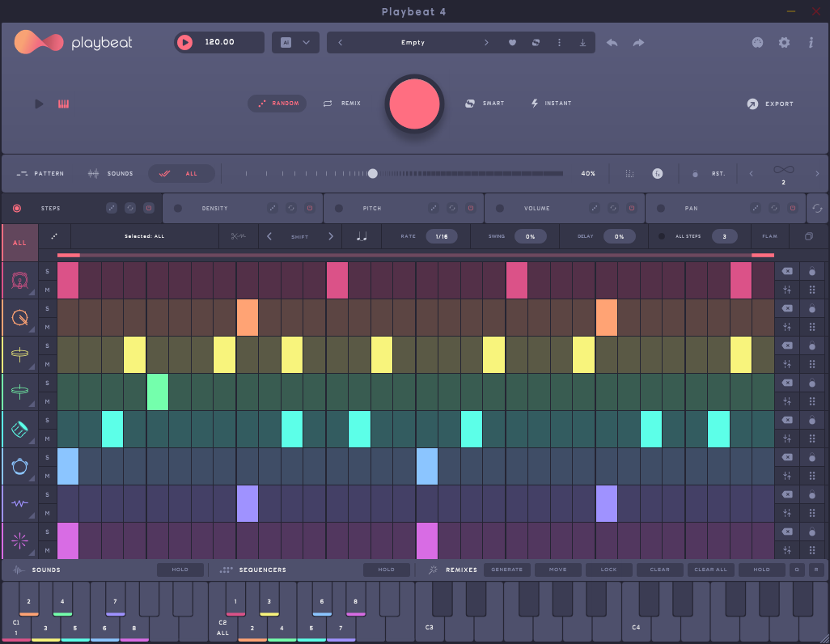Enable the VOLUME toggle dot
This screenshot has width=830, height=644.
point(500,208)
